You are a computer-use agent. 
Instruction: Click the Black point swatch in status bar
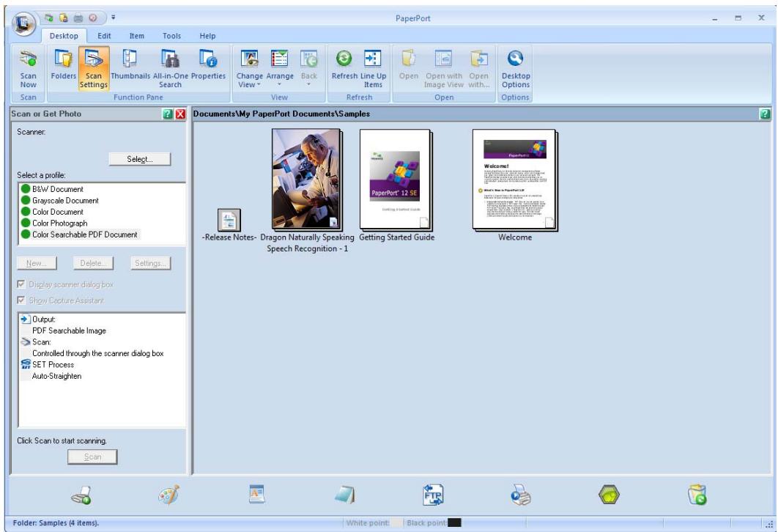coord(454,522)
